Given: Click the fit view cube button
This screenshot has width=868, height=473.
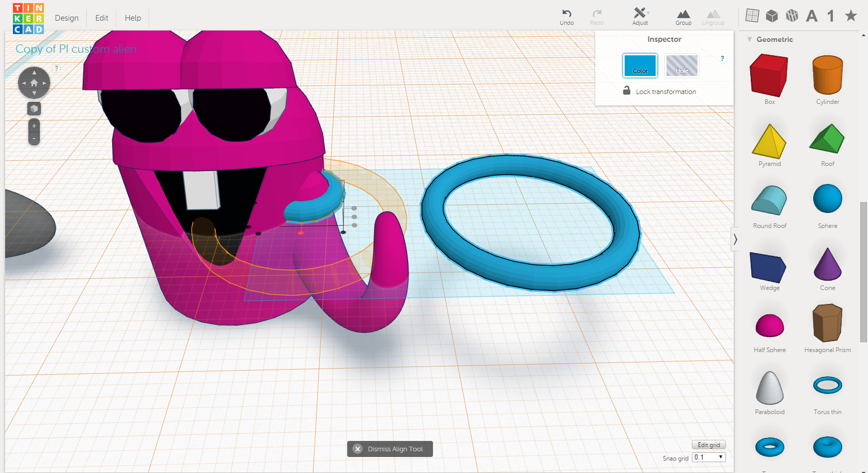Looking at the screenshot, I should click(34, 109).
